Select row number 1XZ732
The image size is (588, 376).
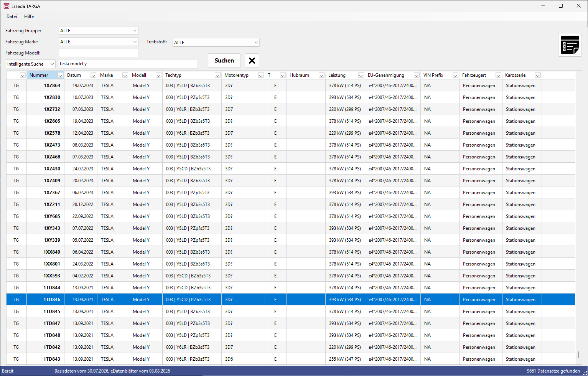(291, 109)
